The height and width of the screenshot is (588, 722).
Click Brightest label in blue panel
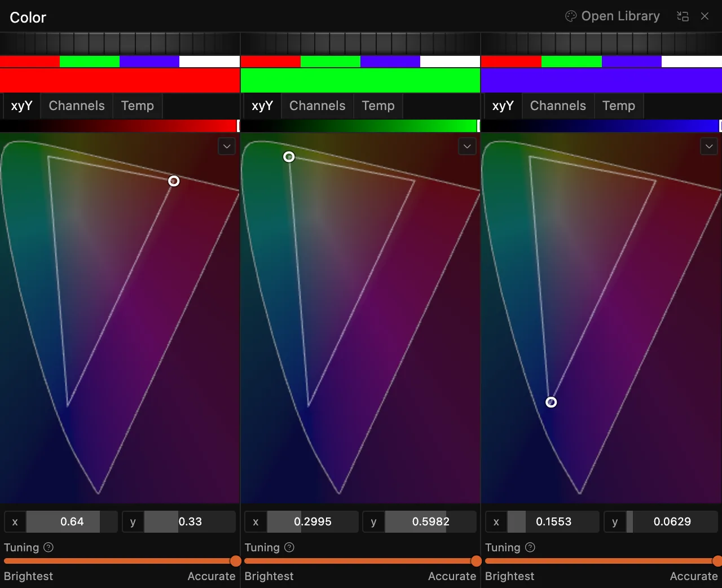509,576
